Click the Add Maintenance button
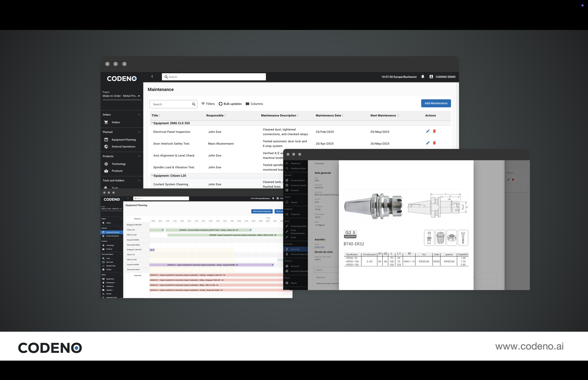 coord(436,103)
